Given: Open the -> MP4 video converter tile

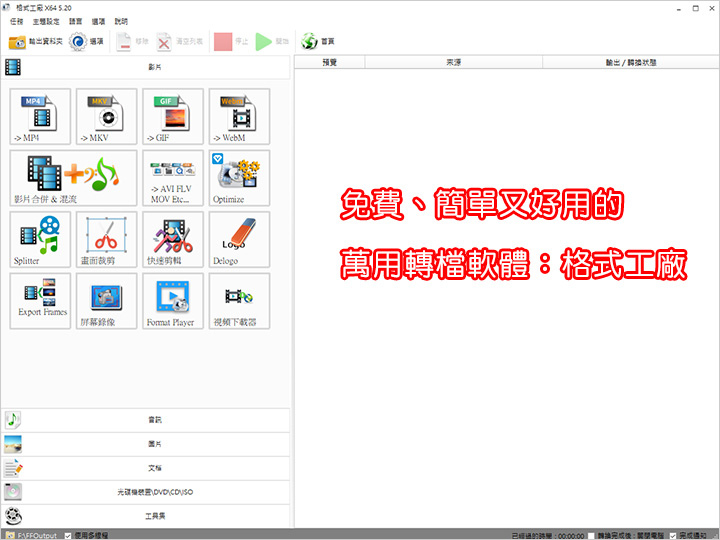Looking at the screenshot, I should [x=40, y=117].
